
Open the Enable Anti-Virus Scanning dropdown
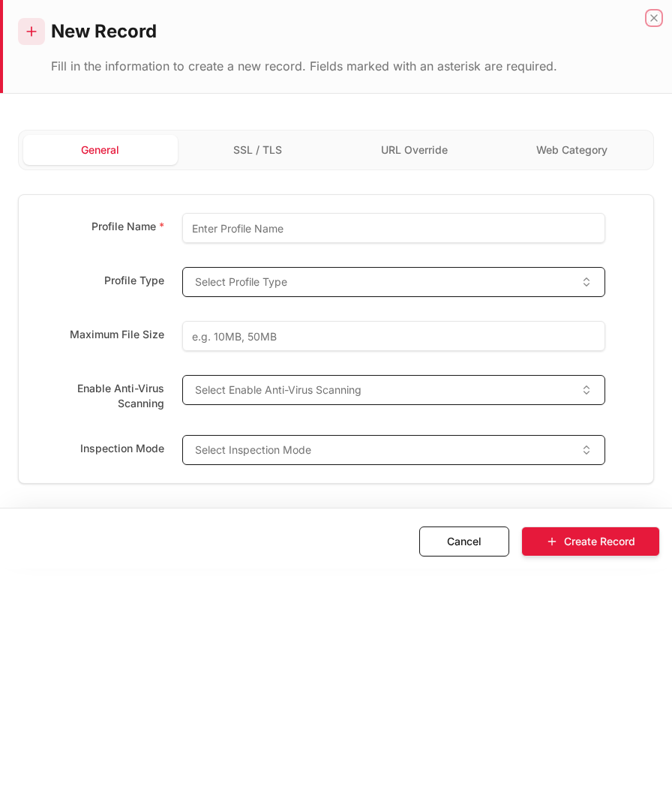[394, 390]
